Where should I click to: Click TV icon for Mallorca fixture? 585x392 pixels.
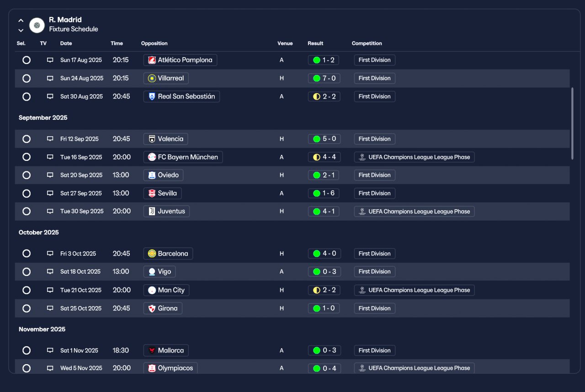click(50, 350)
